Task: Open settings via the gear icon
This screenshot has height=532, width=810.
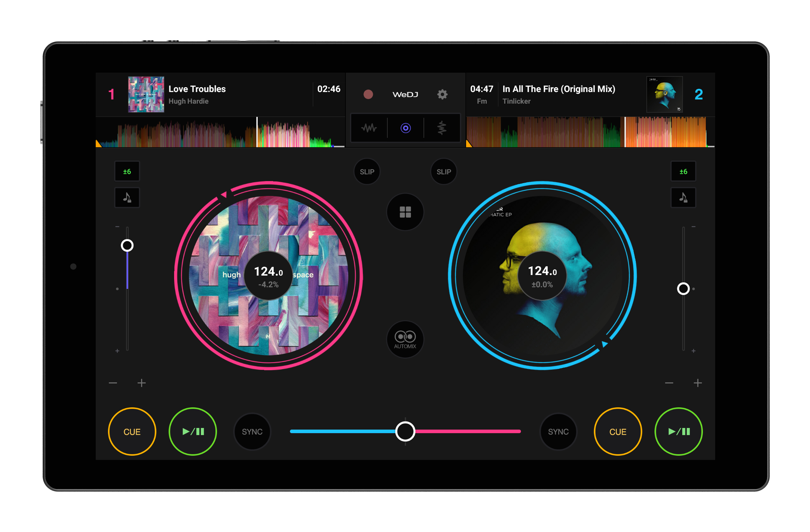Action: (442, 94)
